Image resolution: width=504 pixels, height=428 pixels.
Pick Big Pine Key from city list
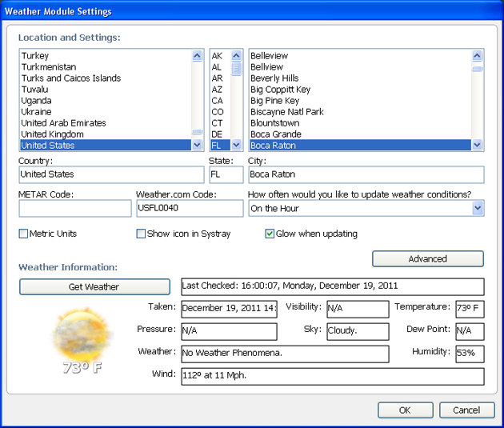(274, 101)
